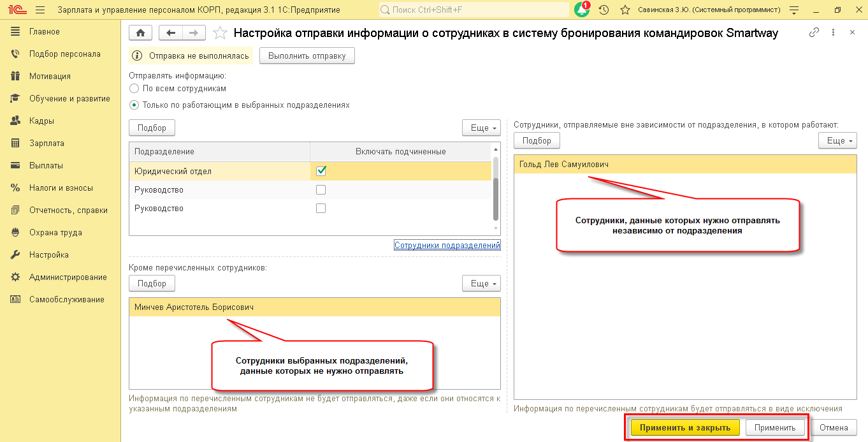Viewport: 868px width, 442px height.
Task: Click the Налоги и взносы percent icon
Action: tap(16, 188)
